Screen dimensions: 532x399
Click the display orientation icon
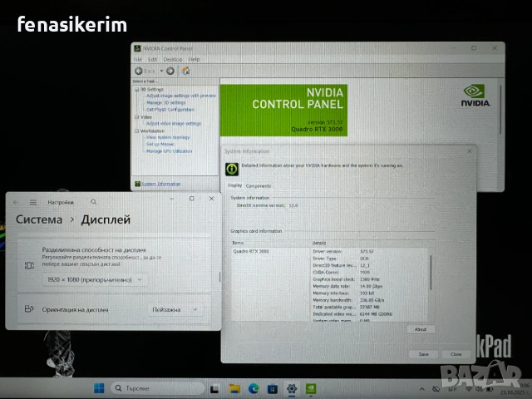[29, 308]
